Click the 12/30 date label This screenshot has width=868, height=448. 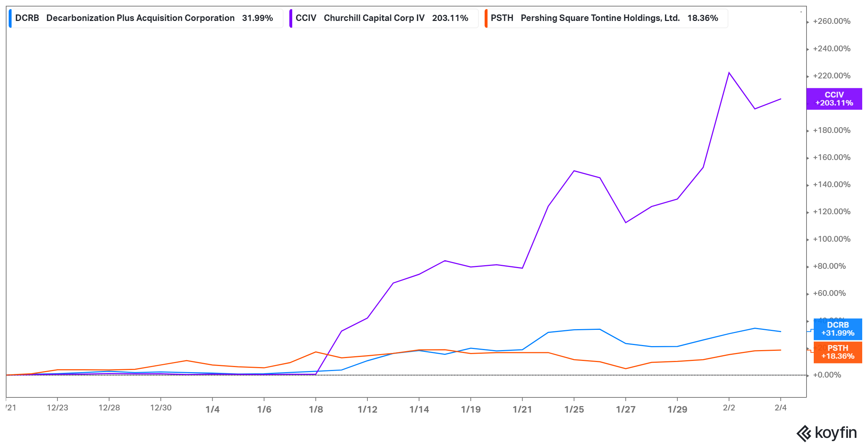tap(161, 408)
